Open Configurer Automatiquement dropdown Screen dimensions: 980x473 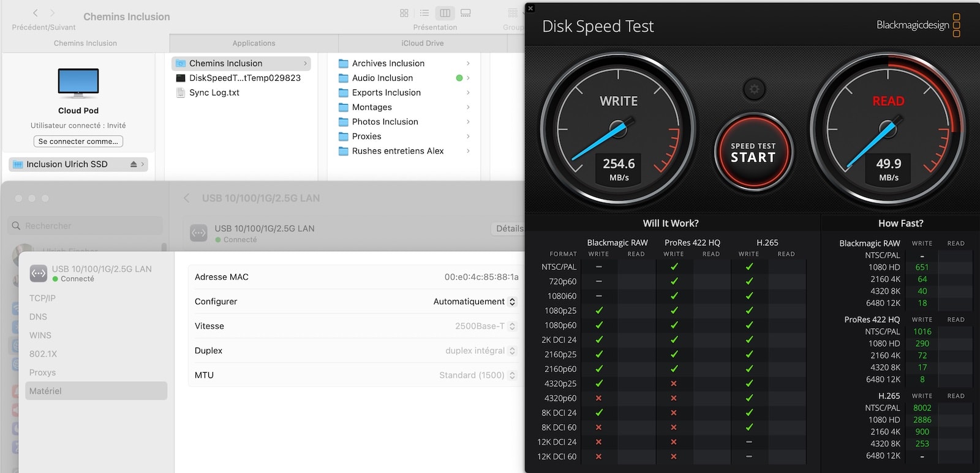(475, 302)
